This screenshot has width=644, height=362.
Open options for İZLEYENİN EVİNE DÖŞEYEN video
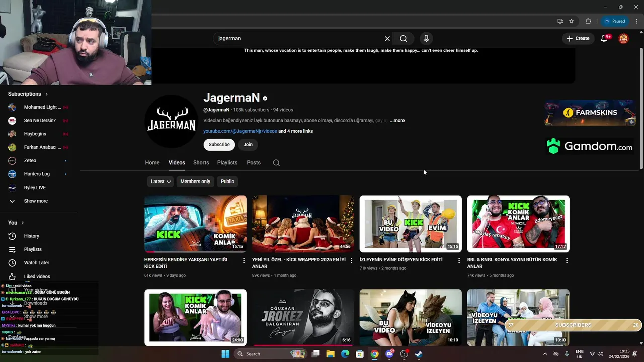tap(459, 261)
